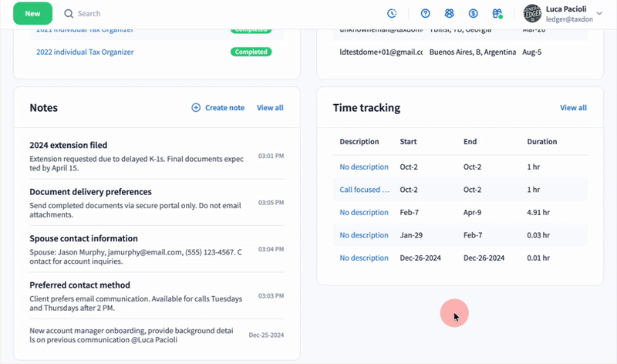Open the Feb-7 No description time entry
This screenshot has width=617, height=364.
(x=364, y=213)
